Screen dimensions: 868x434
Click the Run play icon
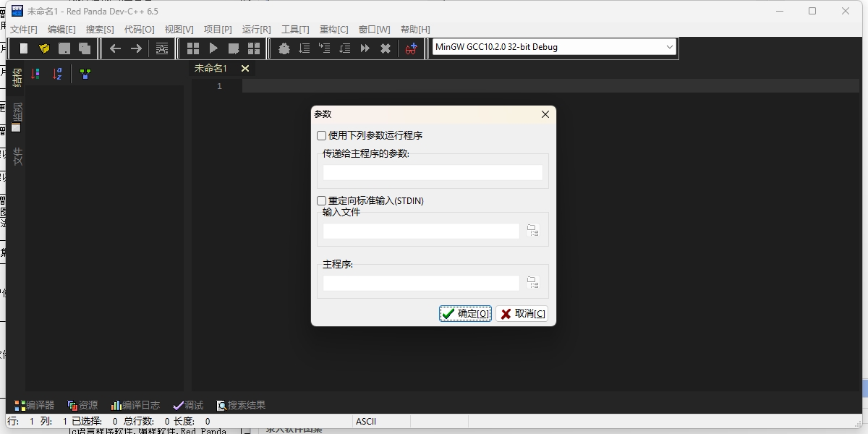point(213,48)
